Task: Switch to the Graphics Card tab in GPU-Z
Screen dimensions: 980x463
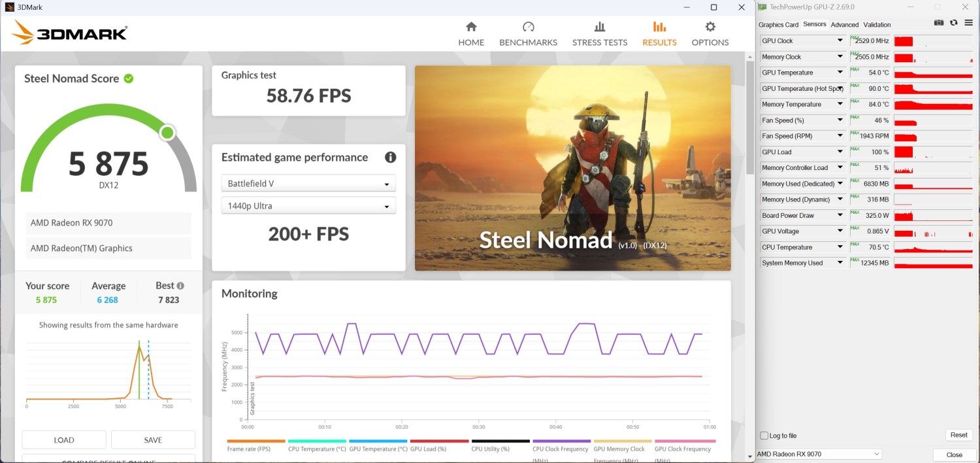Action: point(778,25)
